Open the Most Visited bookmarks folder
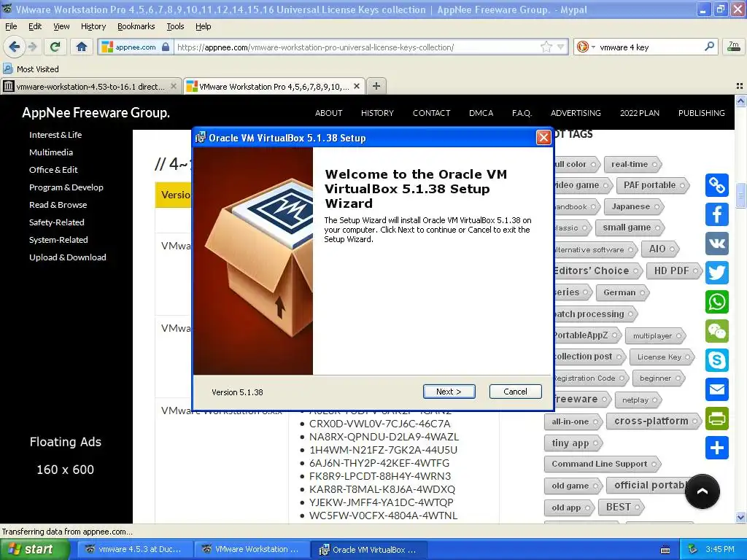 (31, 69)
